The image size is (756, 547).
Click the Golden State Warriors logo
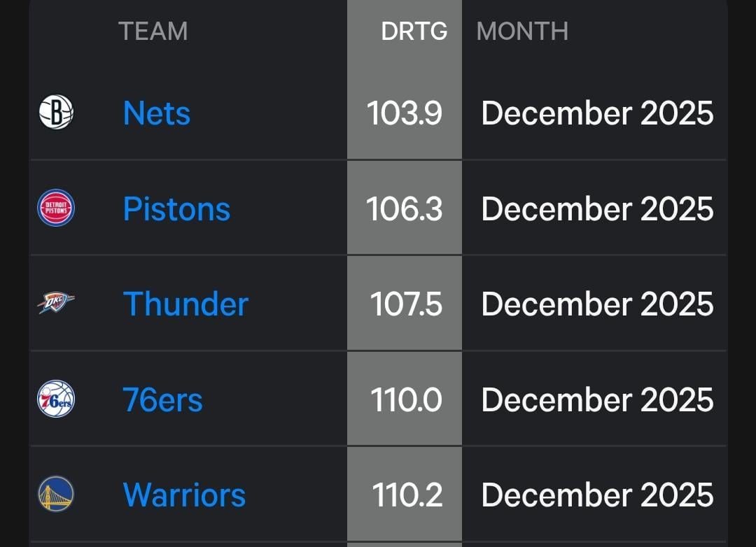pos(55,494)
